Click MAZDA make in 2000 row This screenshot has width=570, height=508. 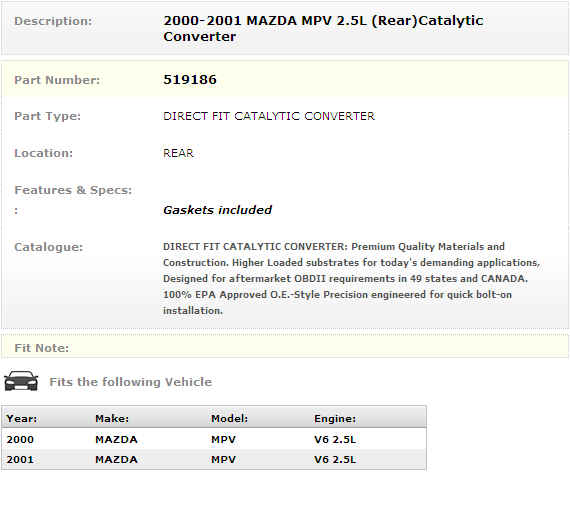pyautogui.click(x=116, y=439)
